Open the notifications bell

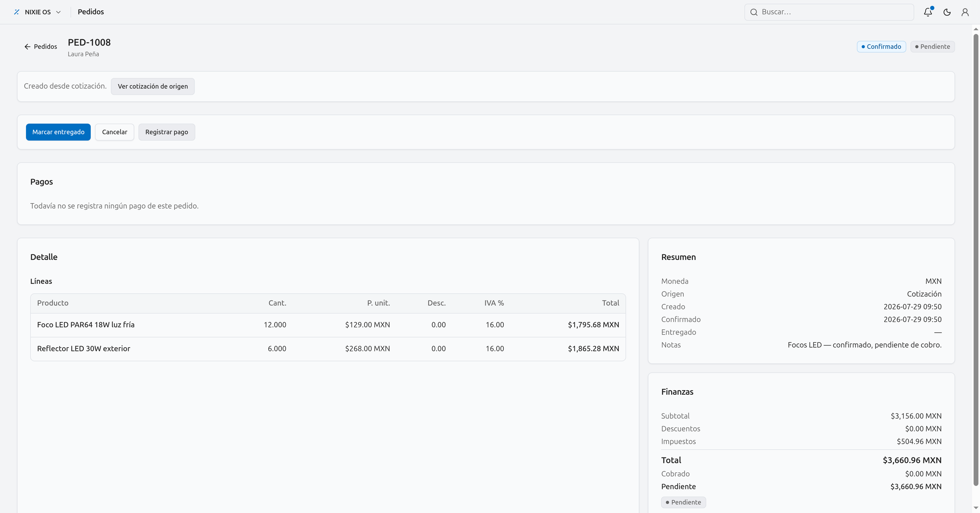pyautogui.click(x=928, y=12)
